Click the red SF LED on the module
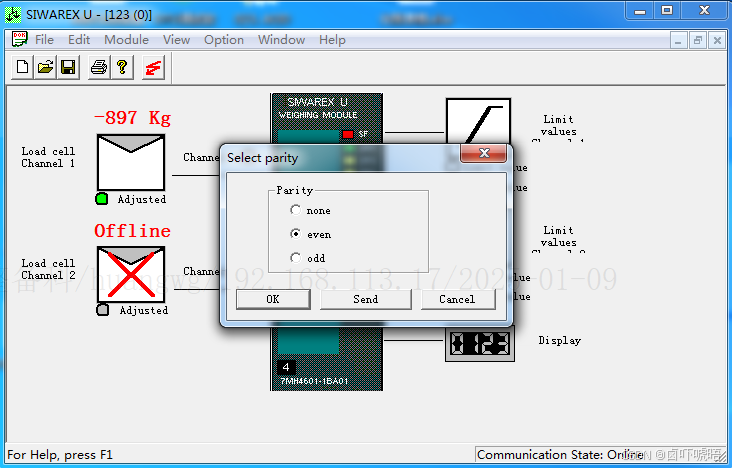Viewport: 732px width, 468px height. click(348, 135)
